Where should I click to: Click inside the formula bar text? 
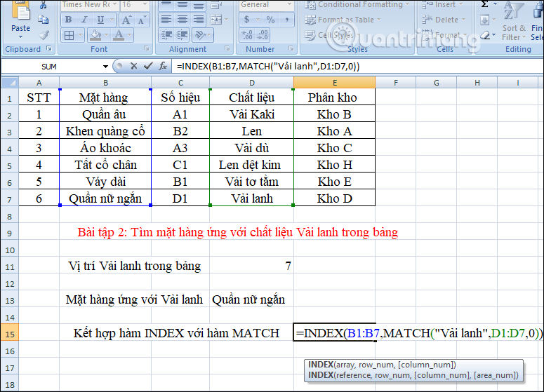(x=357, y=66)
